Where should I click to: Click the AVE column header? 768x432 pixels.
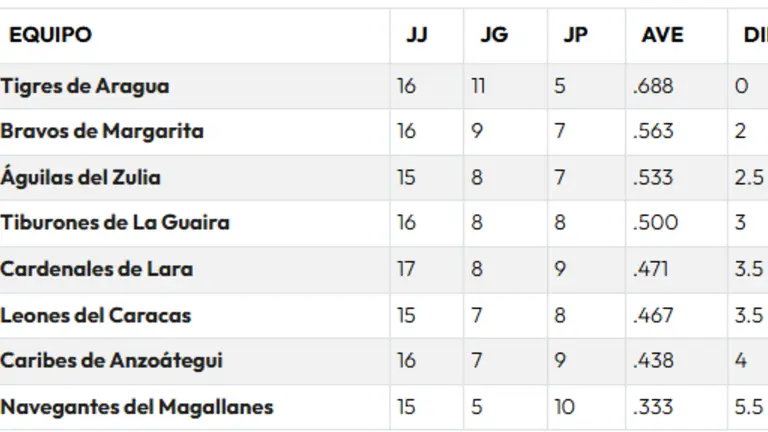tap(663, 35)
